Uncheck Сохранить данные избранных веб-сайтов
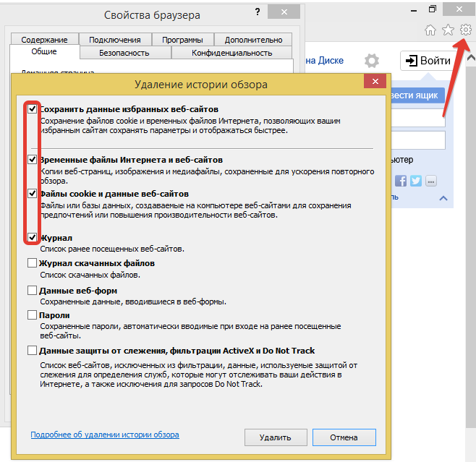This screenshot has height=462, width=476. (32, 109)
